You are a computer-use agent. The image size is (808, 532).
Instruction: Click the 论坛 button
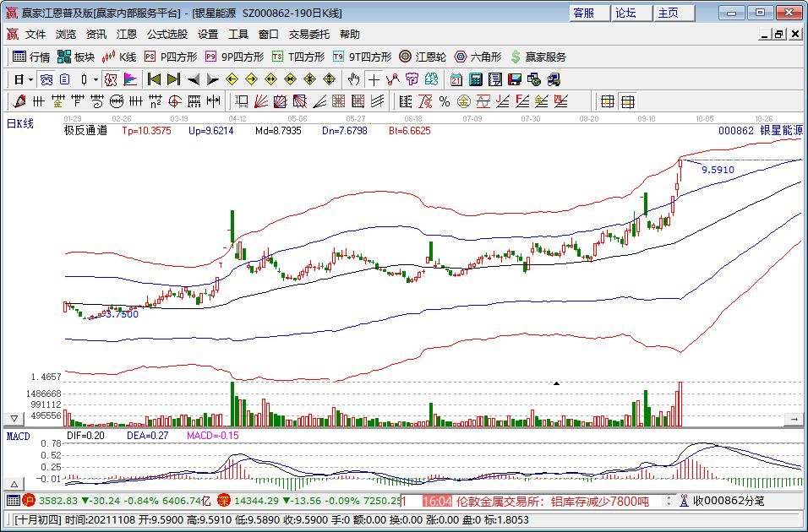631,14
